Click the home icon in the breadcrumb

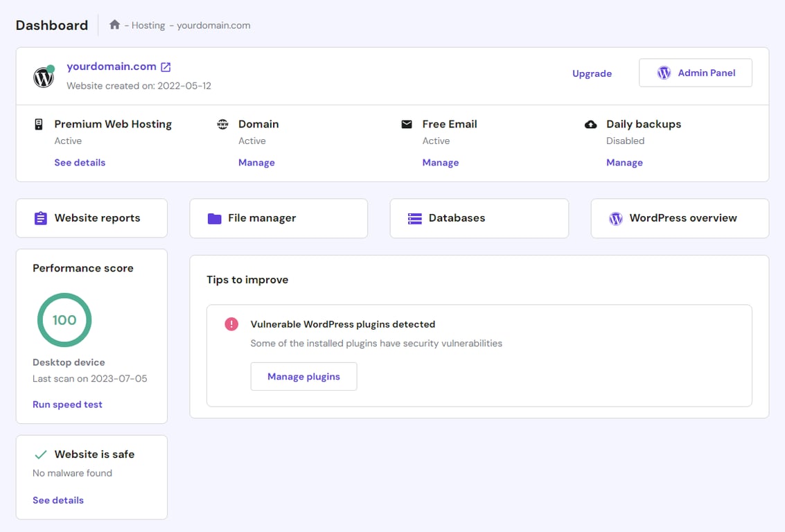coord(114,24)
